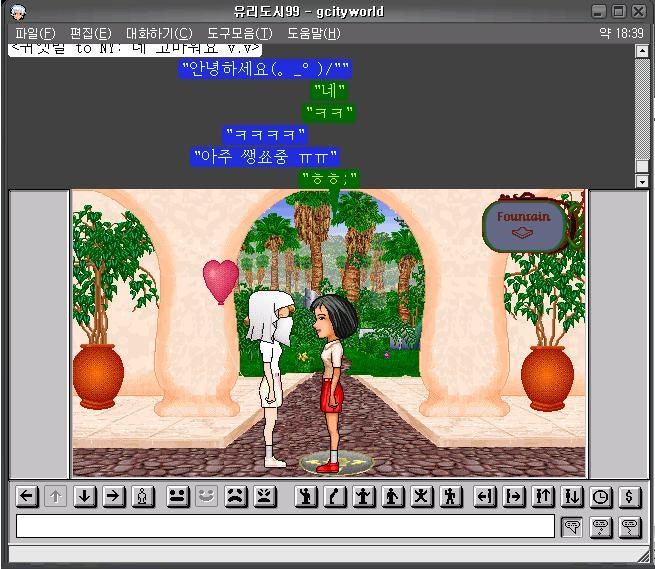
Task: Toggle the thought bubble chat mode
Action: (x=601, y=527)
